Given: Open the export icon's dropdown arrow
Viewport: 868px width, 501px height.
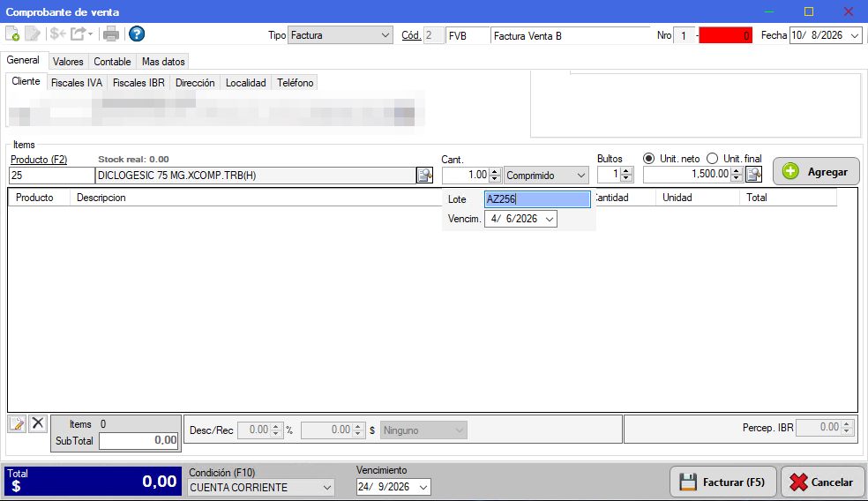Looking at the screenshot, I should click(x=90, y=34).
